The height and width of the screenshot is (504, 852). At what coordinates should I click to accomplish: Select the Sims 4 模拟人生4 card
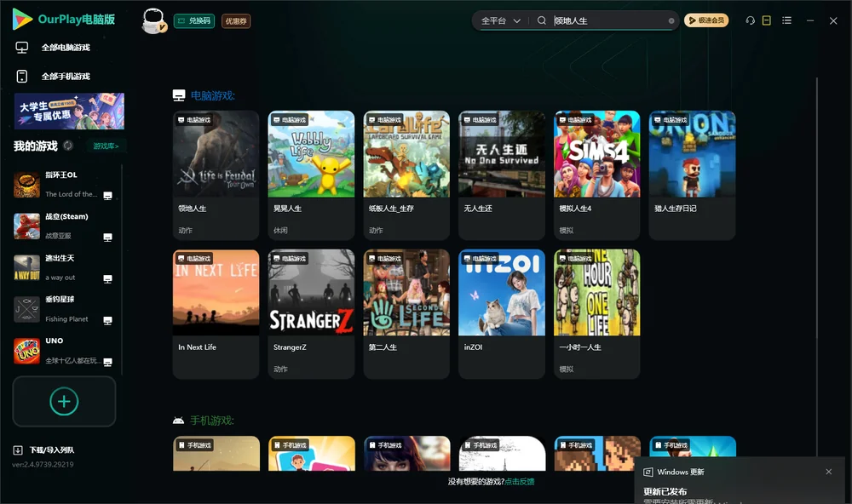[x=597, y=175]
